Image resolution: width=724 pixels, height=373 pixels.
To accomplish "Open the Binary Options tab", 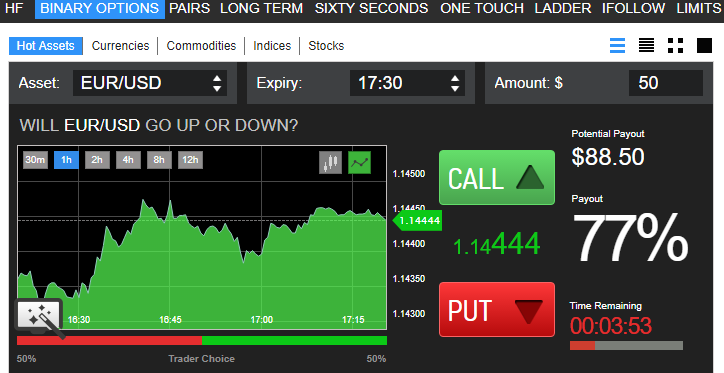I will click(100, 8).
